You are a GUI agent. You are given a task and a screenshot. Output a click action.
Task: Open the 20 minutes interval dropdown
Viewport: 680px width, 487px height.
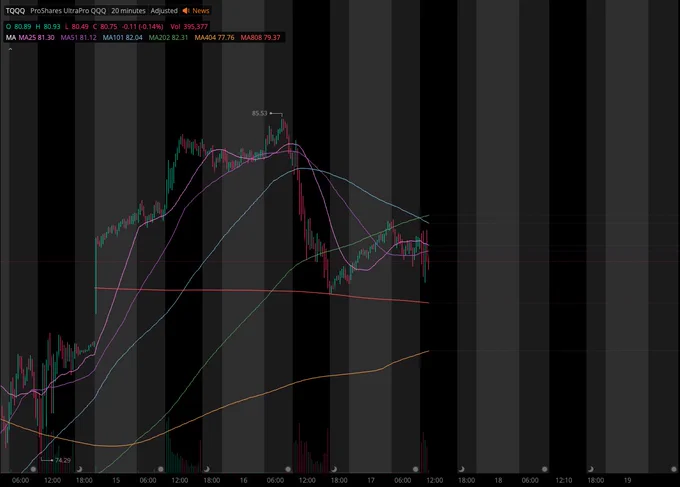pos(128,11)
